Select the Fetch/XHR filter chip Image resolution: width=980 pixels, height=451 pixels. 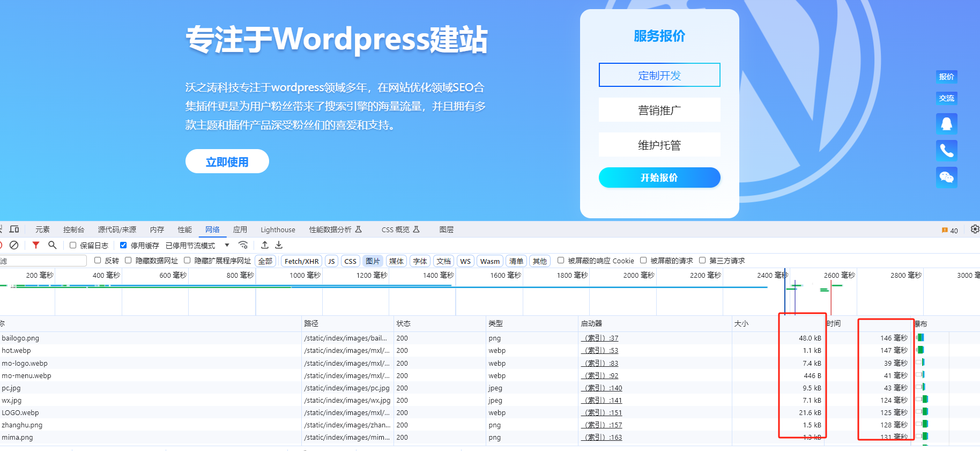point(301,261)
